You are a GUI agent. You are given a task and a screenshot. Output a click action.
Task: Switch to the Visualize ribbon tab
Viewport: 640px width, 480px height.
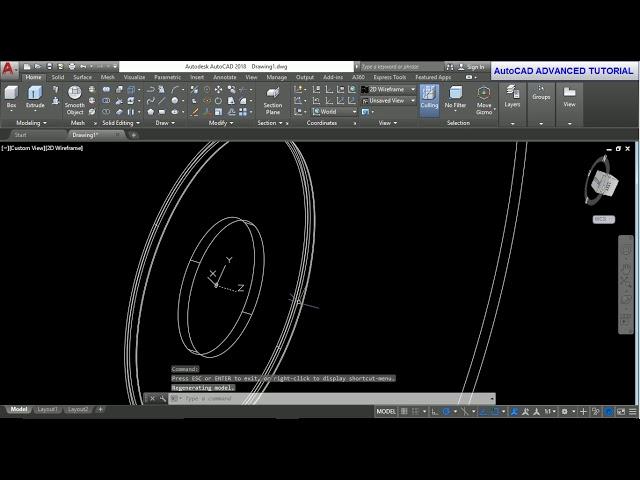134,77
